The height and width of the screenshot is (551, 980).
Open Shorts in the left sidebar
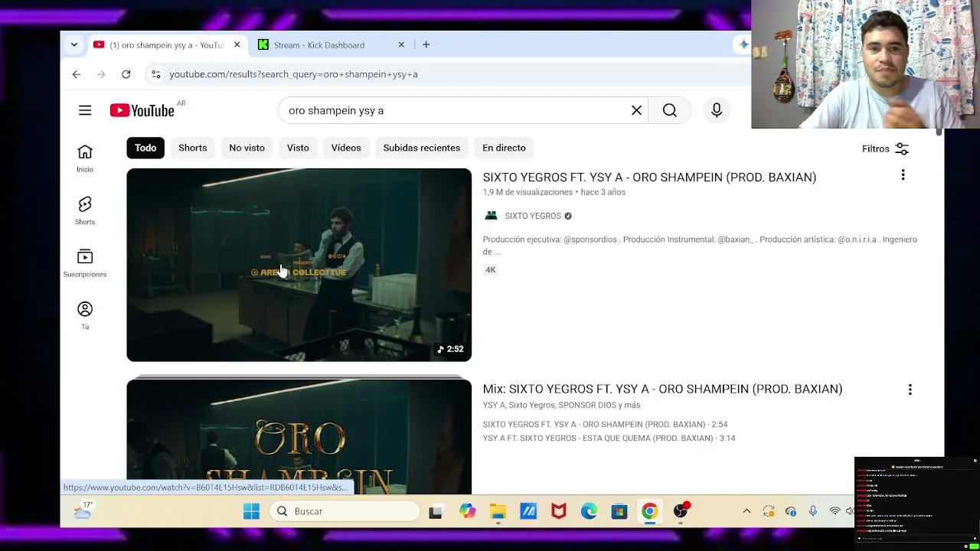pyautogui.click(x=85, y=210)
